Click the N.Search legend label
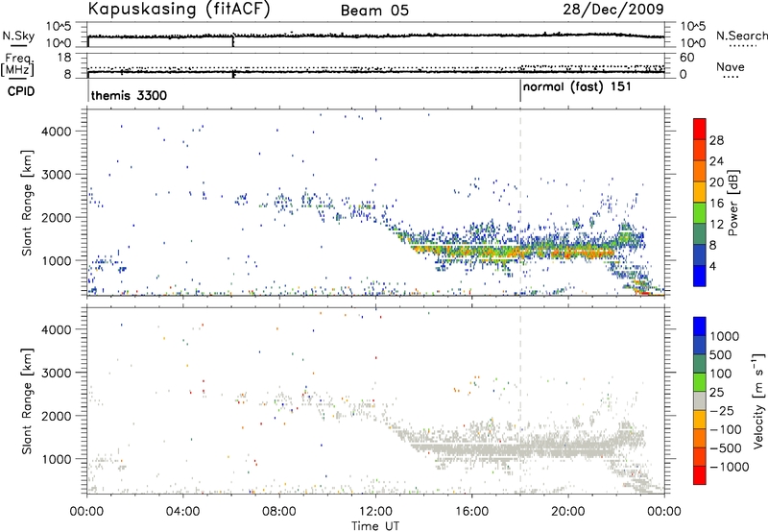 (x=741, y=36)
